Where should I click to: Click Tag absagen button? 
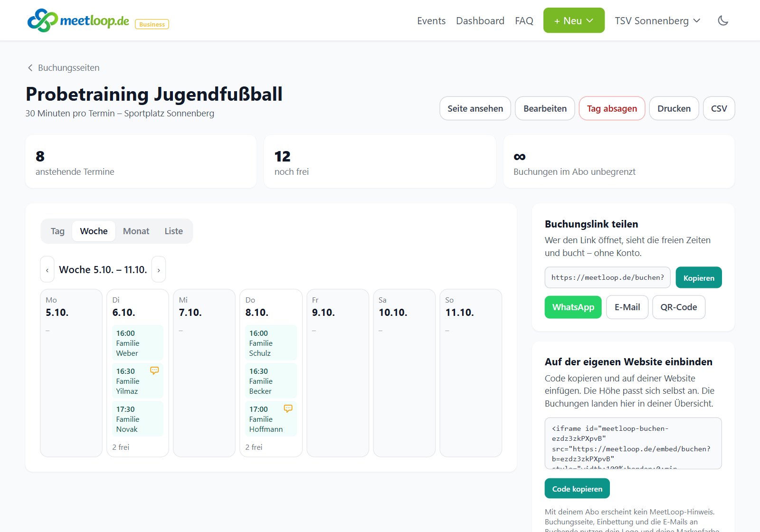(x=612, y=108)
